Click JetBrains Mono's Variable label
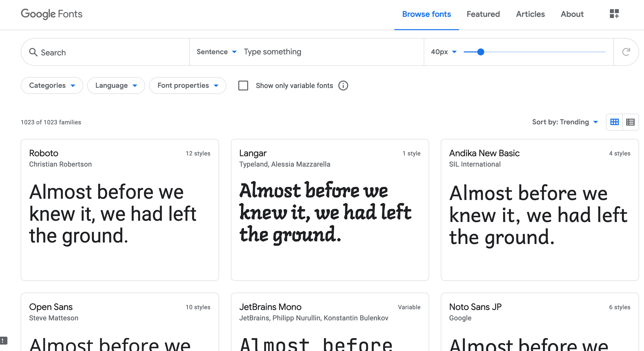This screenshot has width=644, height=351. (x=409, y=307)
